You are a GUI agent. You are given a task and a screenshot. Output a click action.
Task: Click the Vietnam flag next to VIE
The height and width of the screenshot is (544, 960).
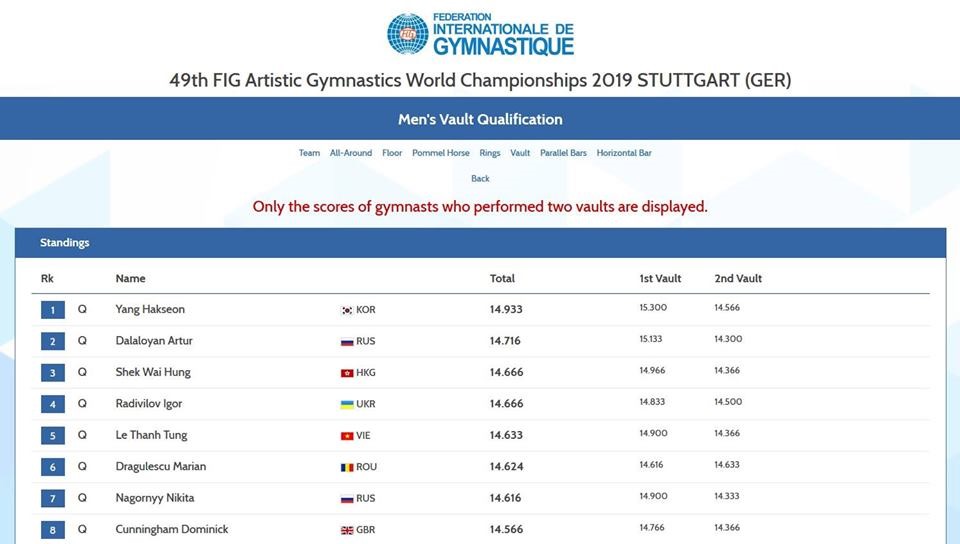point(347,436)
